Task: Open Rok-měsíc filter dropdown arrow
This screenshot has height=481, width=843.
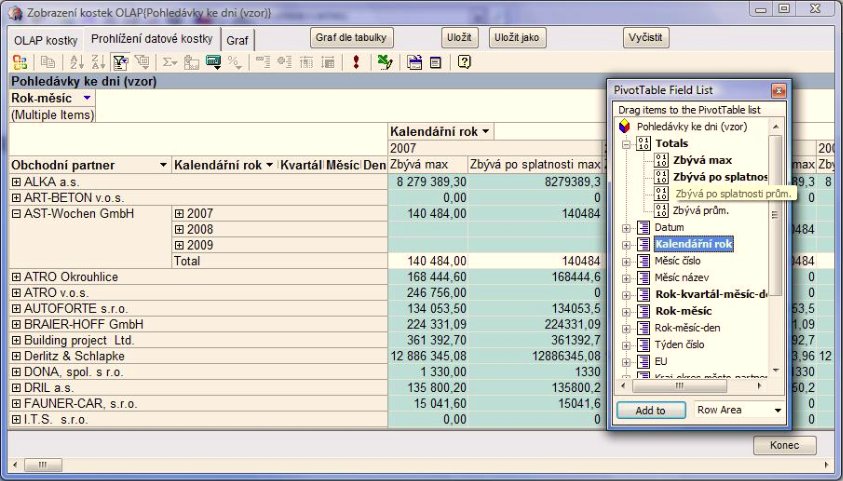Action: point(87,98)
